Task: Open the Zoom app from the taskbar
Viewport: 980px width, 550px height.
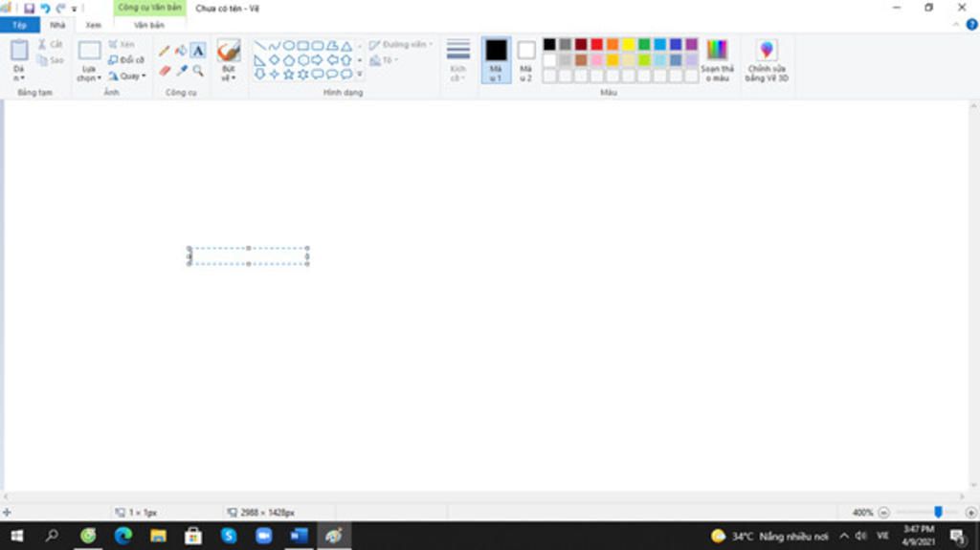Action: (x=264, y=536)
